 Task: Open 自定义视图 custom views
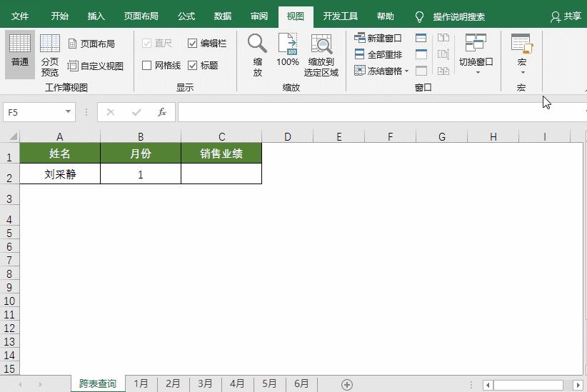click(96, 66)
